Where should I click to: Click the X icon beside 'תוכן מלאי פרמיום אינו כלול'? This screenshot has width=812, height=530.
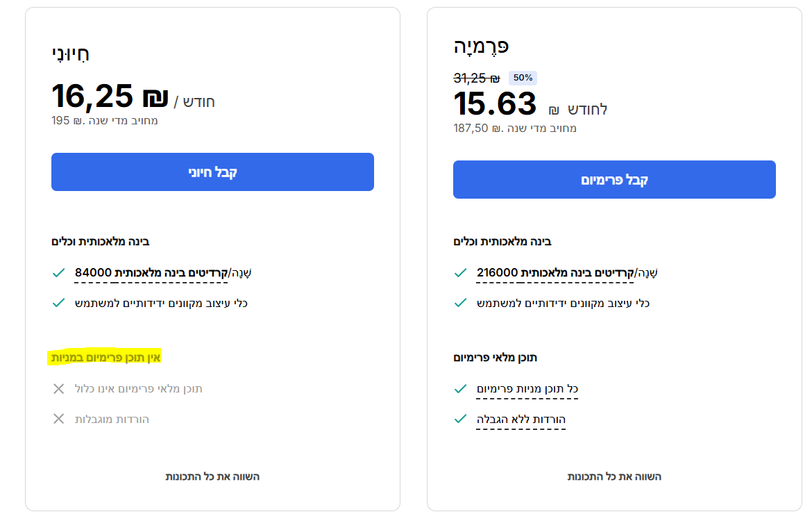58,388
